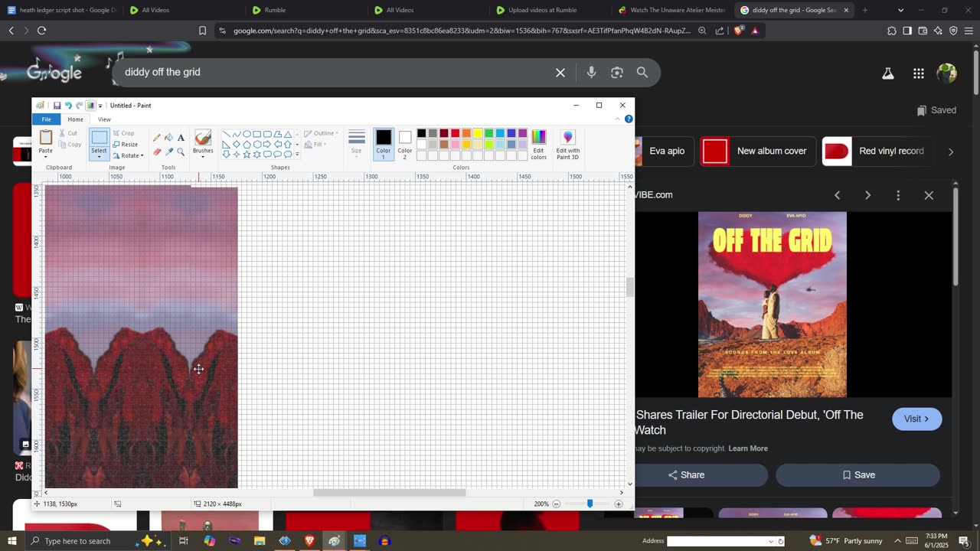980x551 pixels.
Task: Open the shape Outline dropdown
Action: [321, 133]
